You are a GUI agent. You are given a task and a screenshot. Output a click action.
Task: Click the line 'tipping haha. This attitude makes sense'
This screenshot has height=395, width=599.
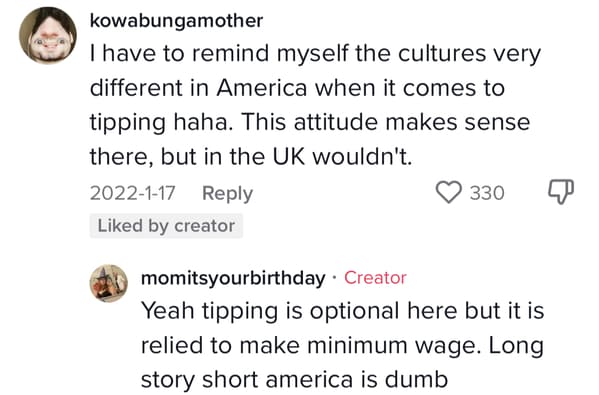pyautogui.click(x=310, y=123)
